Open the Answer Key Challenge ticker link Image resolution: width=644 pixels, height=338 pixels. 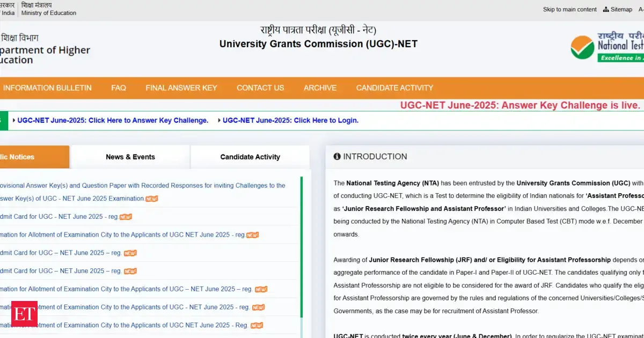point(113,120)
